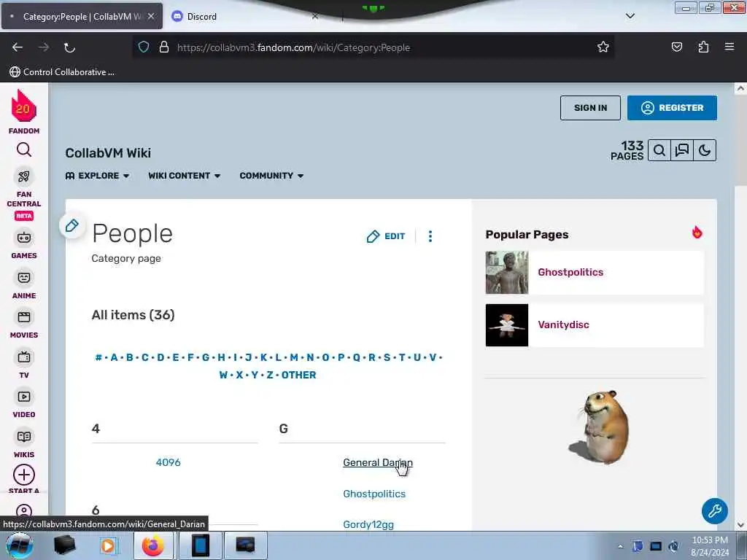Switch to the Discord tab
The width and height of the screenshot is (747, 560).
(245, 16)
